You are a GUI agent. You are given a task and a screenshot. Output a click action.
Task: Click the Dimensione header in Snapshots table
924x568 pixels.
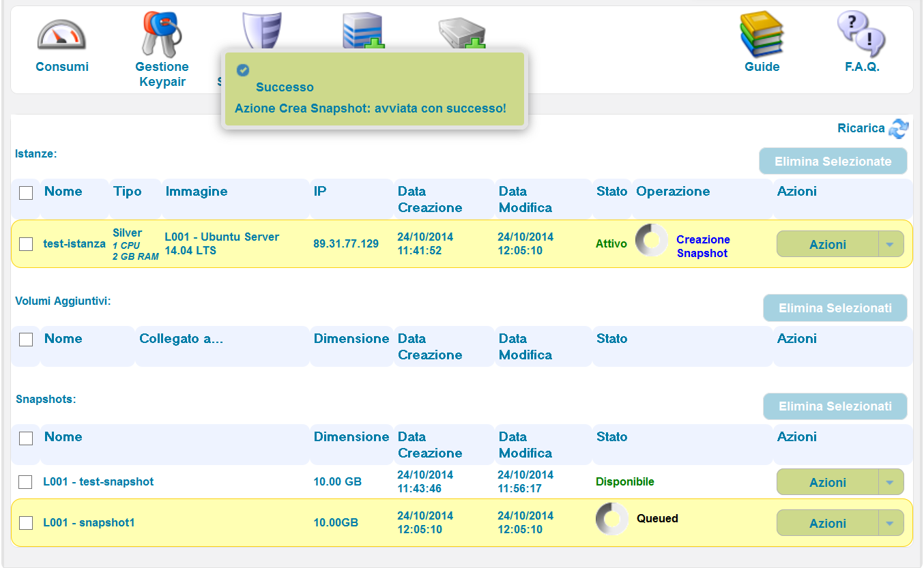351,436
